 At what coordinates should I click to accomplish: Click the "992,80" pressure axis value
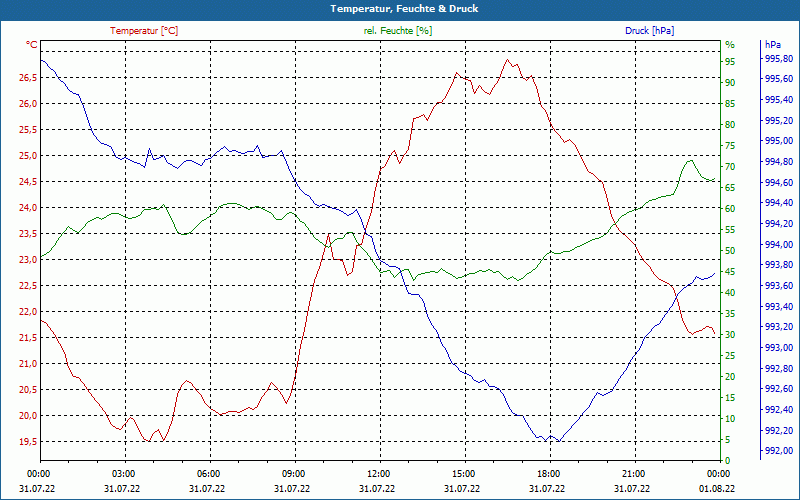779,368
